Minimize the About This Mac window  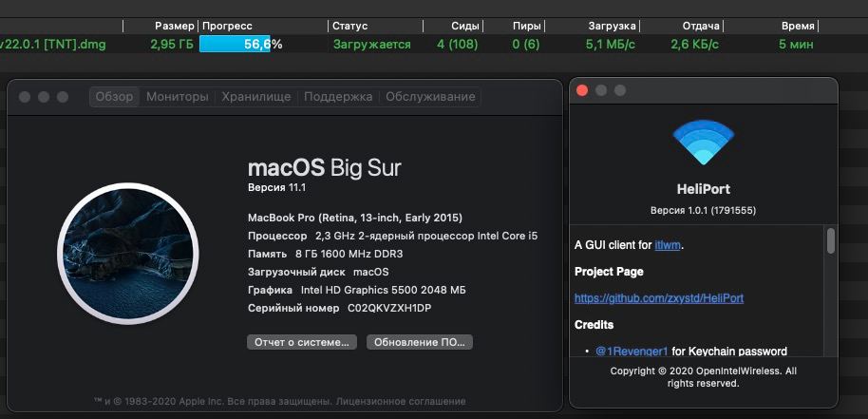(x=44, y=97)
